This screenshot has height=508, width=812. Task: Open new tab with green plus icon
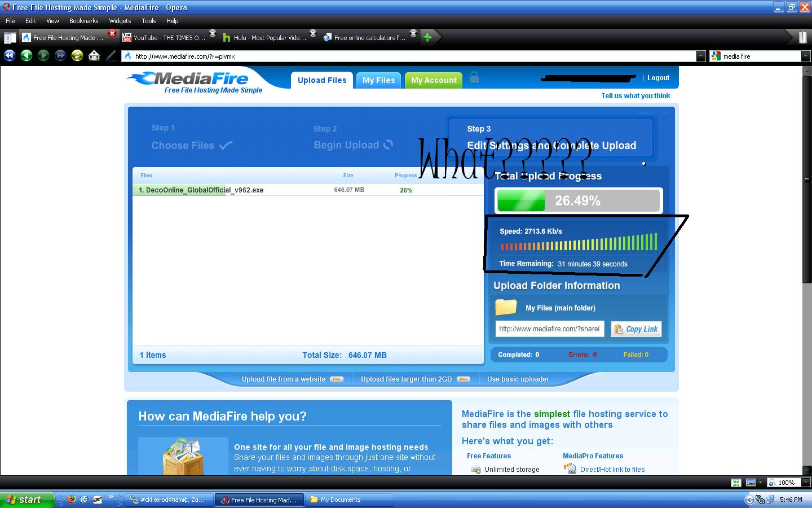(427, 37)
